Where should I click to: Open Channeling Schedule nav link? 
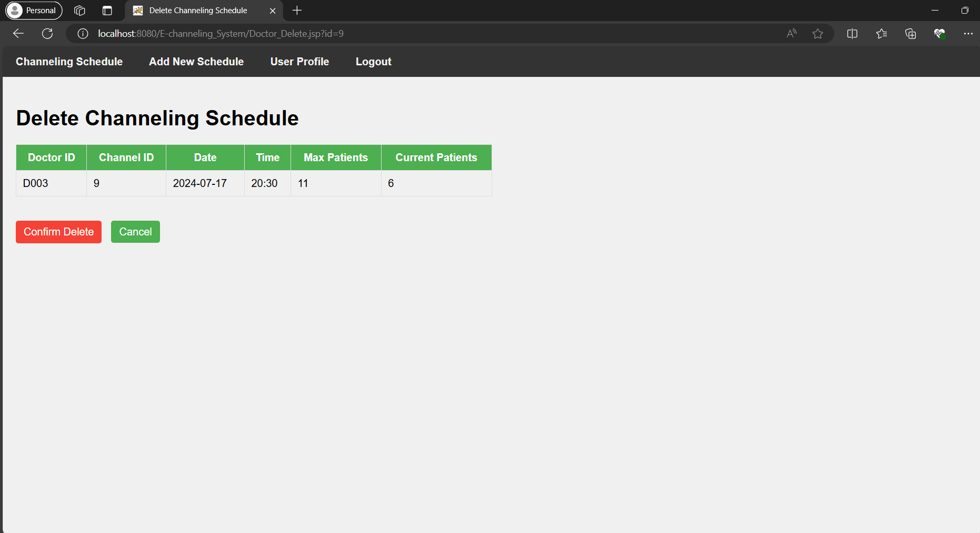pos(69,62)
